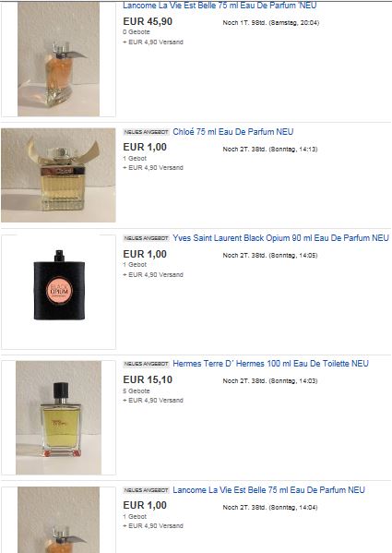This screenshot has height=553, width=392.
Task: Click the Neues Angebot badge beside bottom Lancome
Action: coord(146,490)
